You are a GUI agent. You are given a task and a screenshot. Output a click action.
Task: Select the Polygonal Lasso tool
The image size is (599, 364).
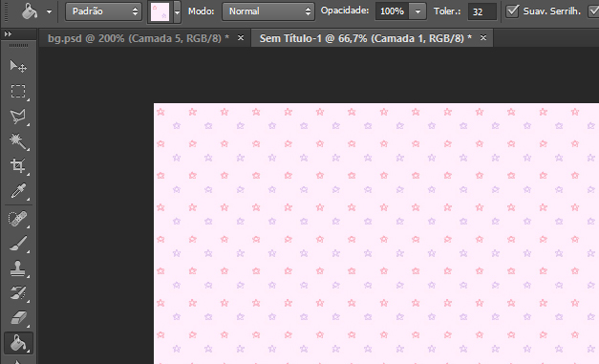pos(18,117)
